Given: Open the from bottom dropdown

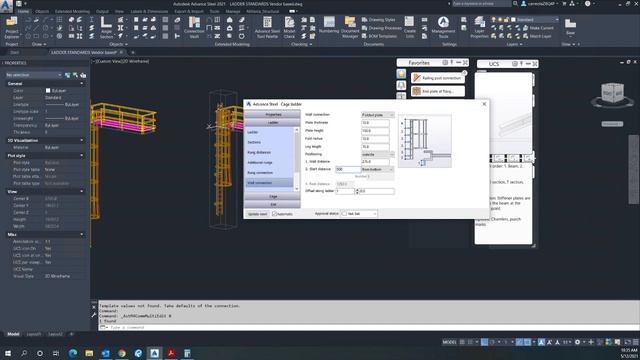Looking at the screenshot, I should coord(378,169).
